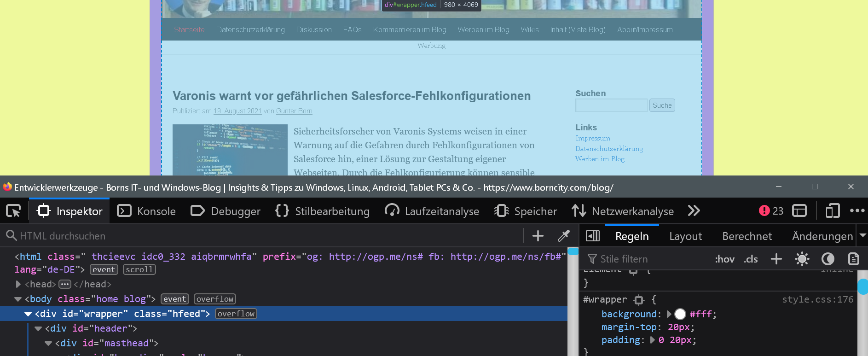Activate the element picker icon in DevTools

(13, 211)
